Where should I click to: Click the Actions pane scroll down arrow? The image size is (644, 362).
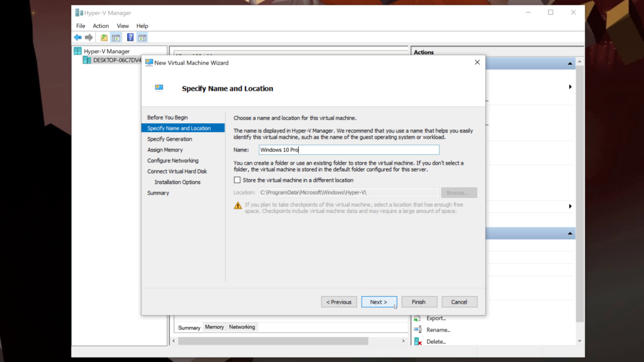point(579,341)
